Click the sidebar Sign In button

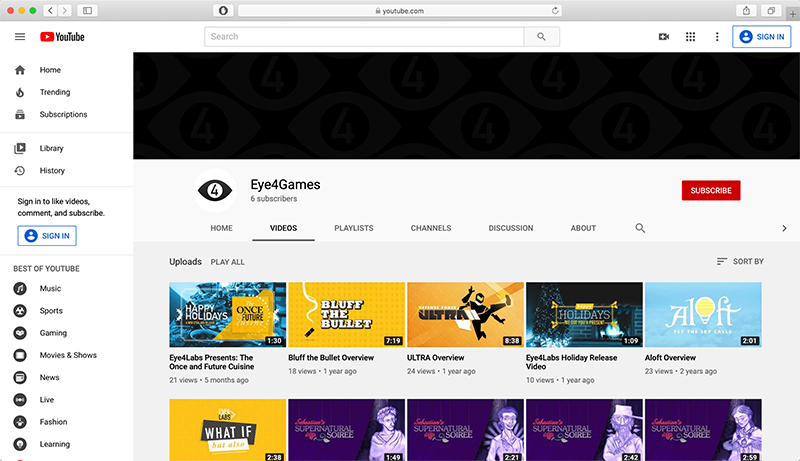[47, 236]
